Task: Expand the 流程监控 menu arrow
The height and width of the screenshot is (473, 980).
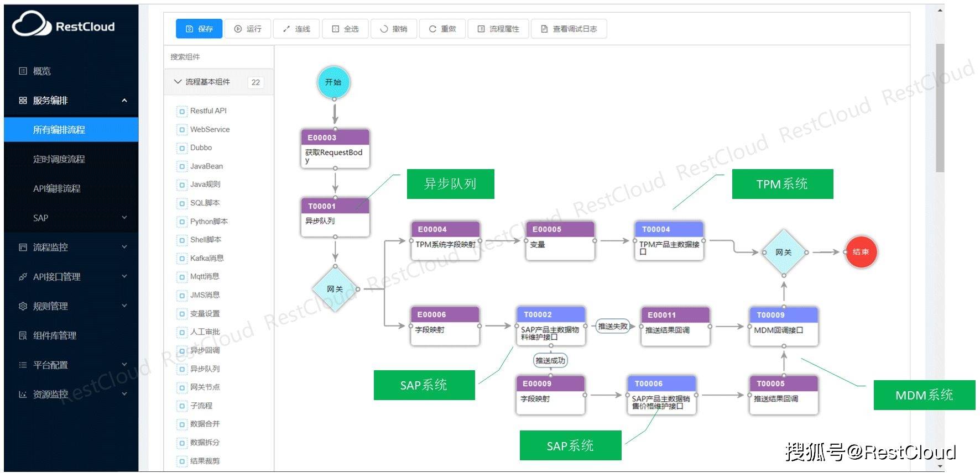Action: pos(124,247)
